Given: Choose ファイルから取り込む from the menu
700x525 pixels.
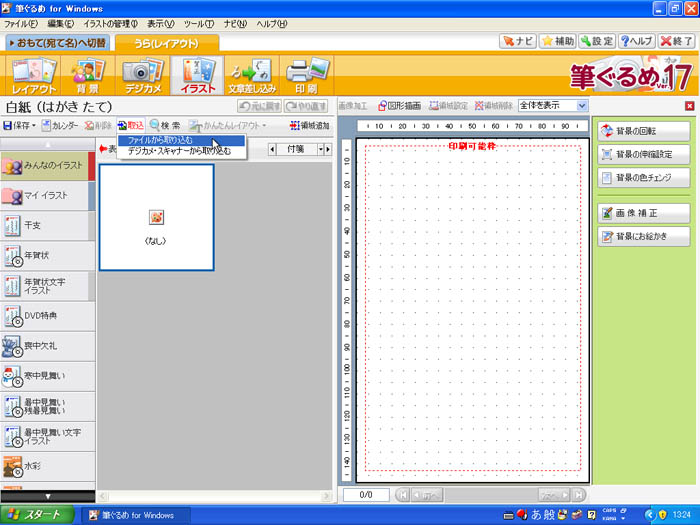Looking at the screenshot, I should click(x=166, y=140).
